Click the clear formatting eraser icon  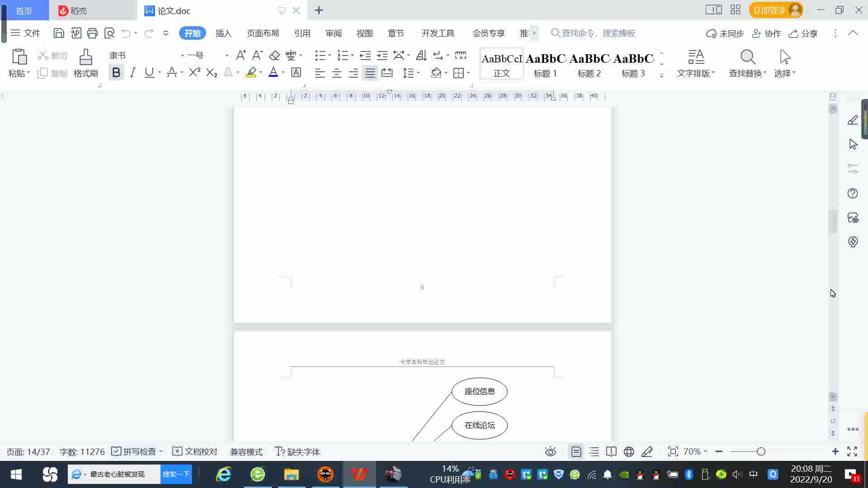(x=274, y=55)
